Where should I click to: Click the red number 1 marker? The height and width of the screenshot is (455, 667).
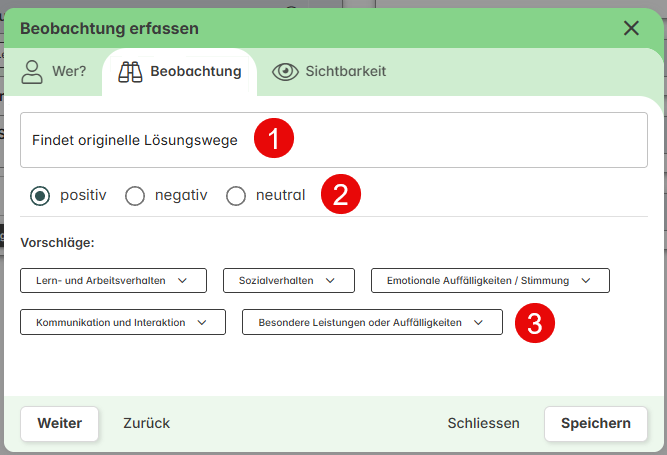coord(274,138)
